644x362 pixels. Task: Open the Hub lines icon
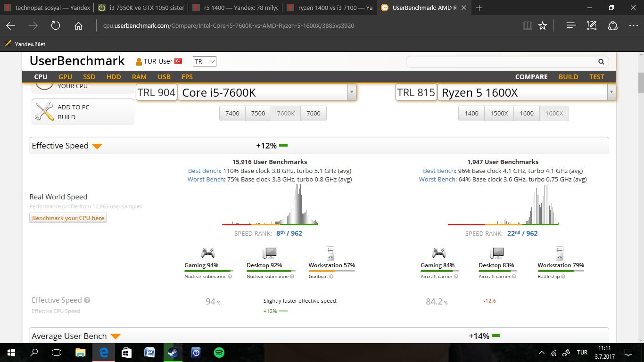(571, 25)
